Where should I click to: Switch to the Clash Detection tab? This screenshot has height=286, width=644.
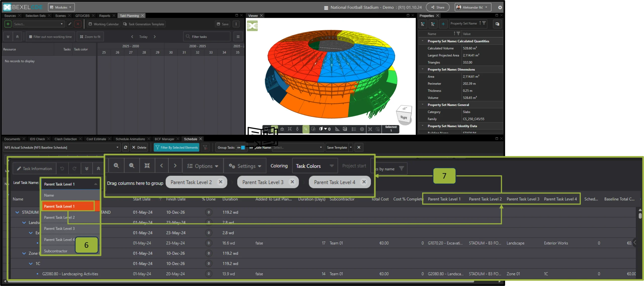pos(66,139)
